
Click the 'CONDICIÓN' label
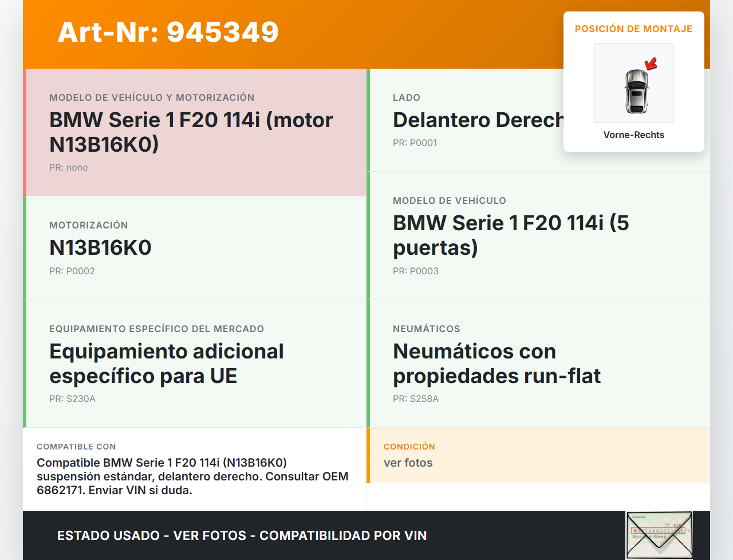[x=409, y=447]
